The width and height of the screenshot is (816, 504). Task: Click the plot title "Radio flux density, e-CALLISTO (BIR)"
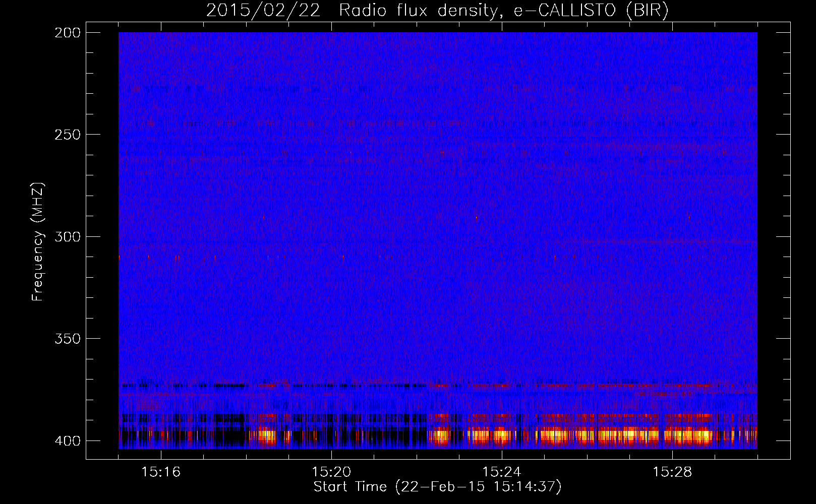click(504, 11)
